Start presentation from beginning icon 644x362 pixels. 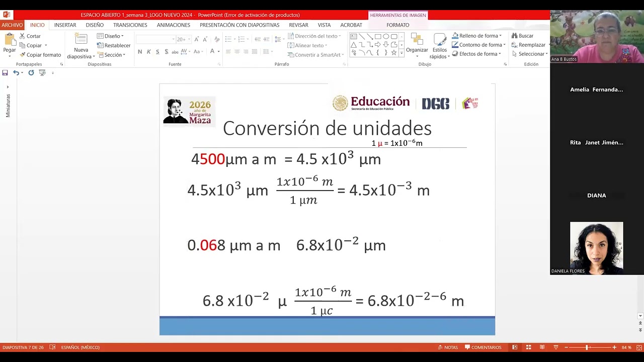[x=42, y=73]
